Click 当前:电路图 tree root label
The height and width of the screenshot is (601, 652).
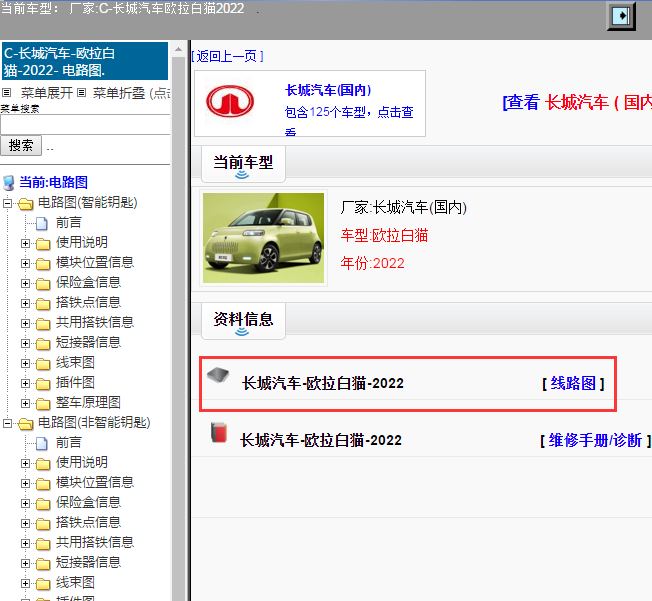pos(54,183)
